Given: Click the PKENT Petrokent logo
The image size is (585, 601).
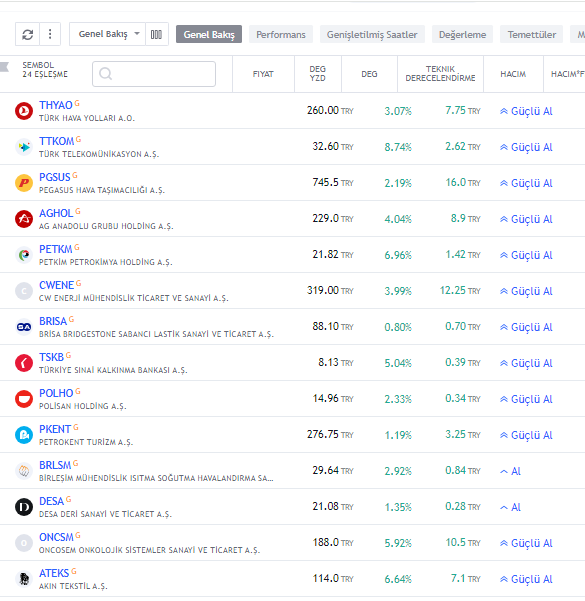Looking at the screenshot, I should click(24, 435).
